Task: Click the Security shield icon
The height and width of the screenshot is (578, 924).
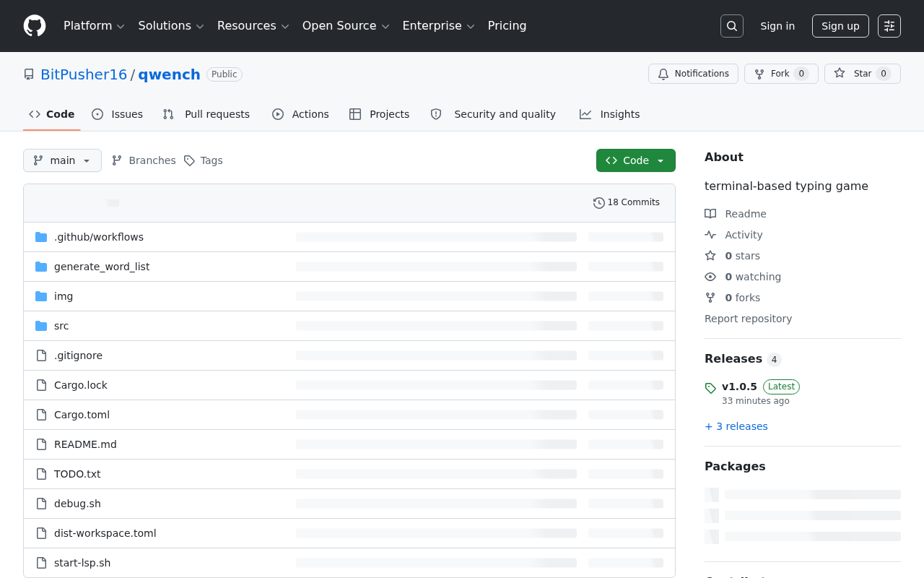Action: (x=436, y=114)
